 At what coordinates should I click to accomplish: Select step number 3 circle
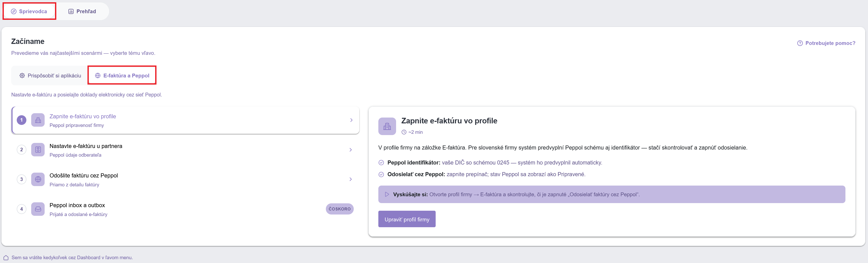tap(22, 179)
